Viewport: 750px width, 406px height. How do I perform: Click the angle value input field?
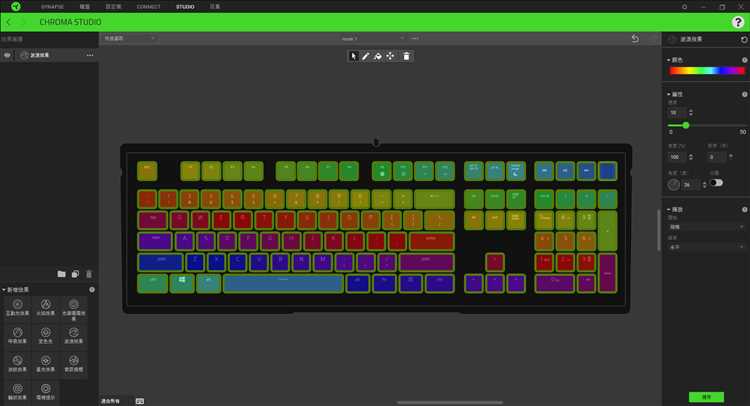(x=691, y=184)
